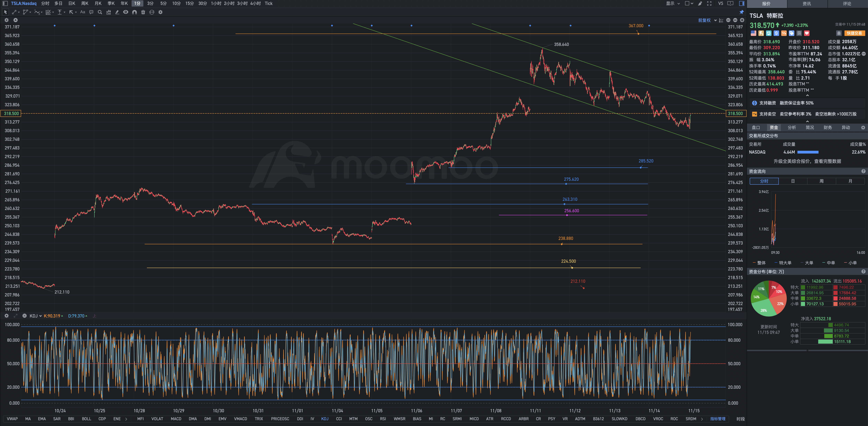The height and width of the screenshot is (426, 868).
Task: Select the price range measure tool
Action: pos(60,12)
